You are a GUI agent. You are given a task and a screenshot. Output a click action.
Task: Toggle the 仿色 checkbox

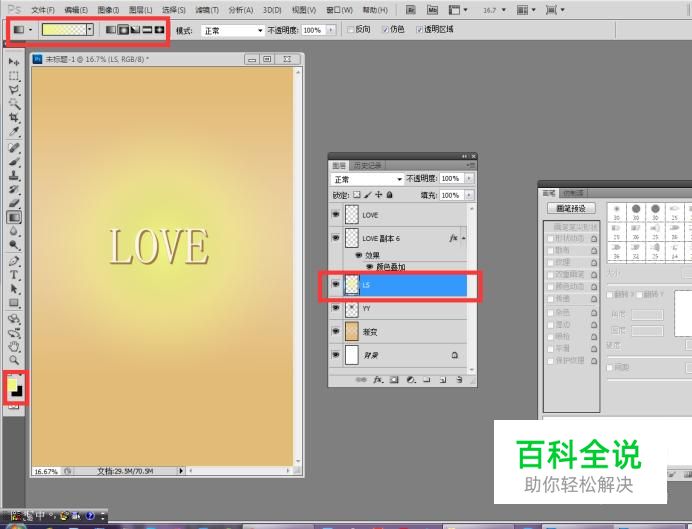click(x=385, y=30)
